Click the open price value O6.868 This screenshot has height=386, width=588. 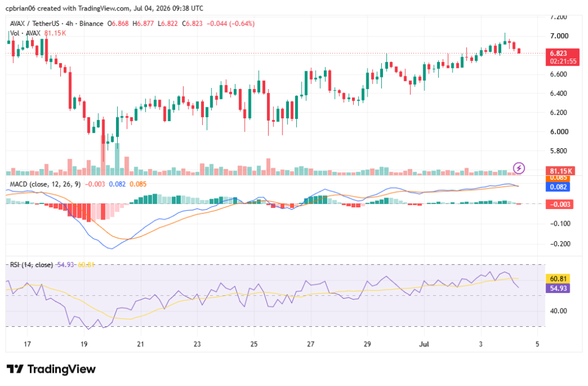click(x=118, y=24)
